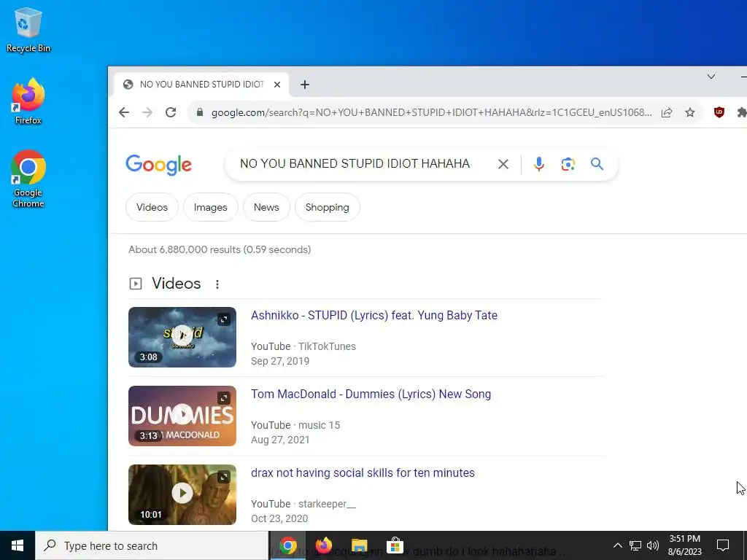Click the URL address bar
The width and height of the screenshot is (747, 560).
(x=431, y=112)
